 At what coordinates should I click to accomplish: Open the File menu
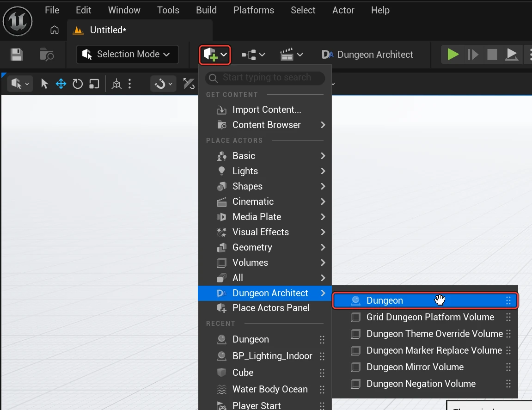(52, 10)
